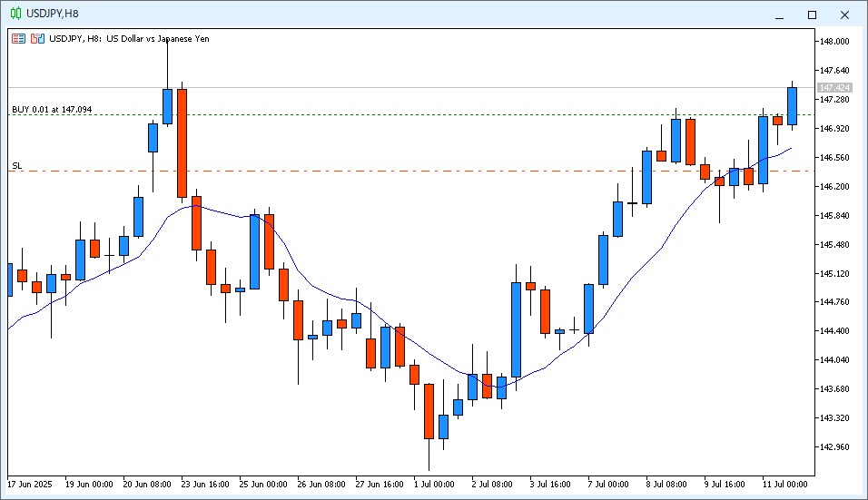
Task: Click the USDJPY chart window title icon
Action: [x=16, y=14]
